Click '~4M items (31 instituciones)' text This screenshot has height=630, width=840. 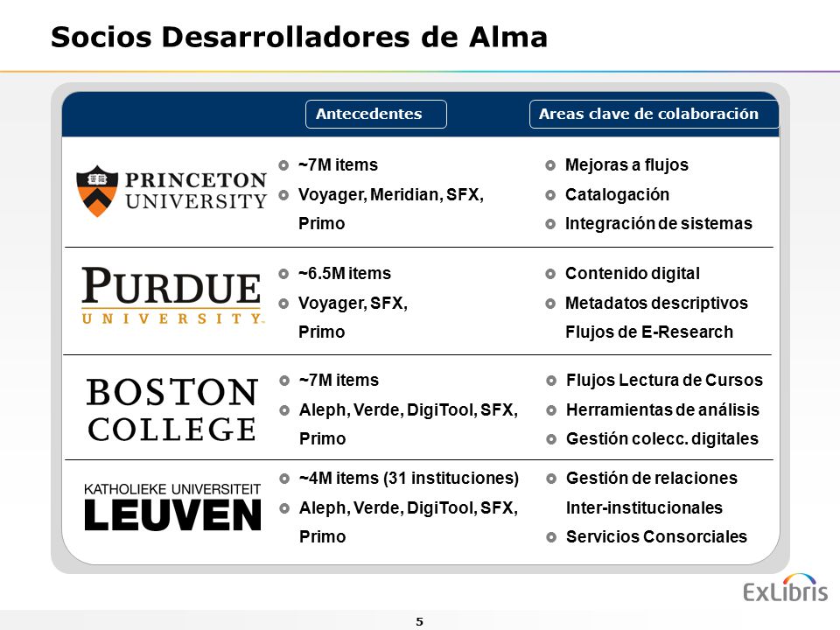coord(409,478)
